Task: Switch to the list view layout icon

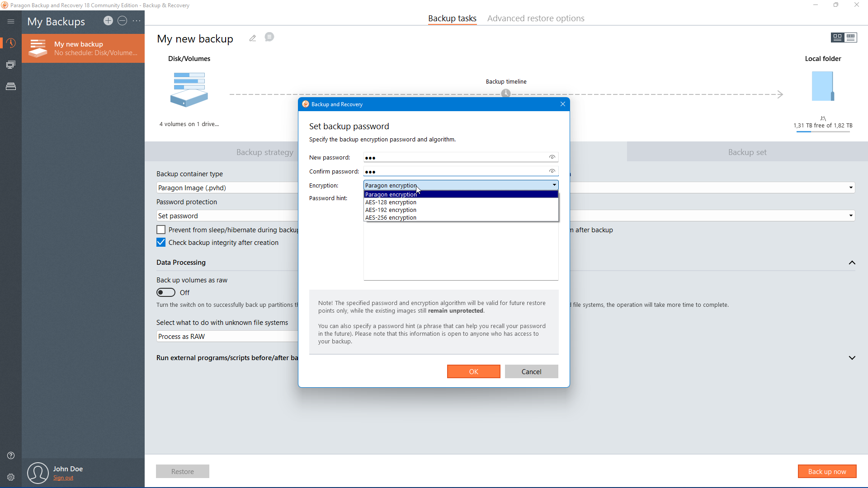Action: [851, 38]
